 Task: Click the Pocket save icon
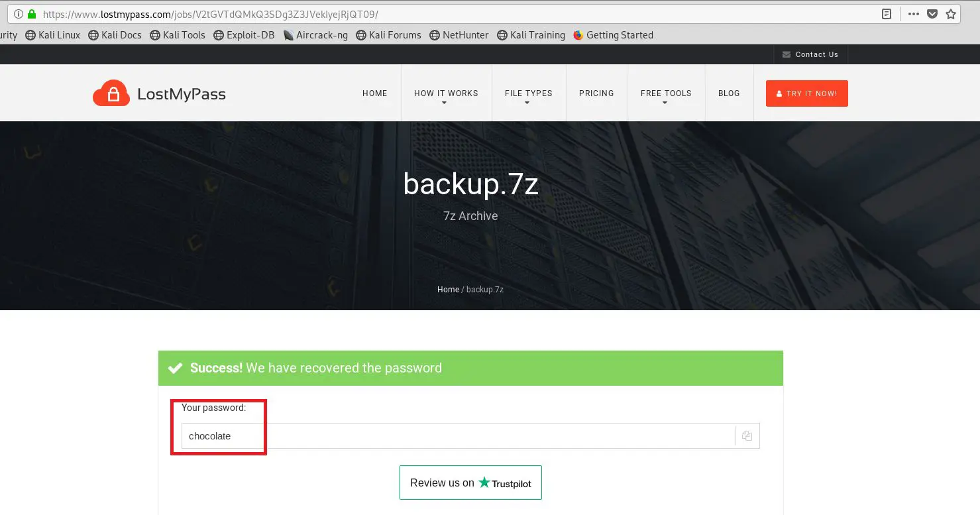click(932, 14)
